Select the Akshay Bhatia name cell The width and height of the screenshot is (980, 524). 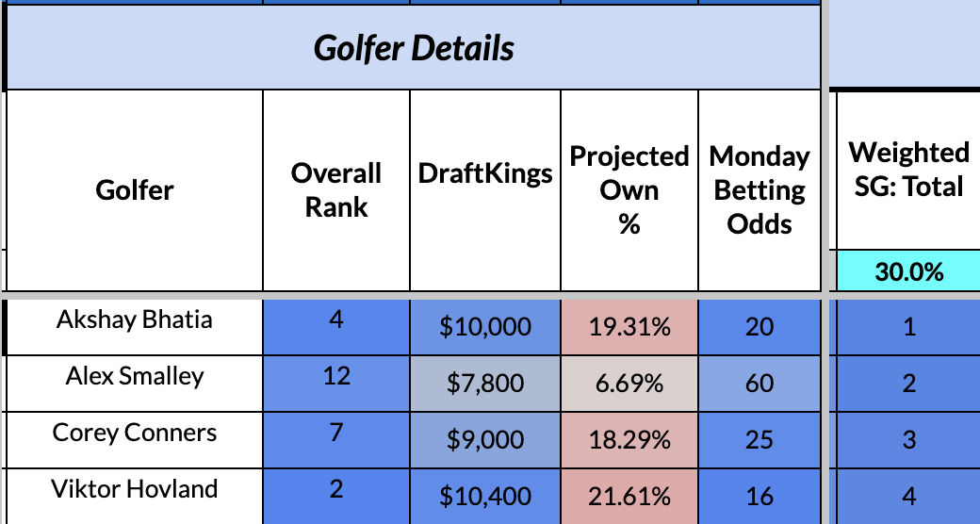(x=135, y=320)
